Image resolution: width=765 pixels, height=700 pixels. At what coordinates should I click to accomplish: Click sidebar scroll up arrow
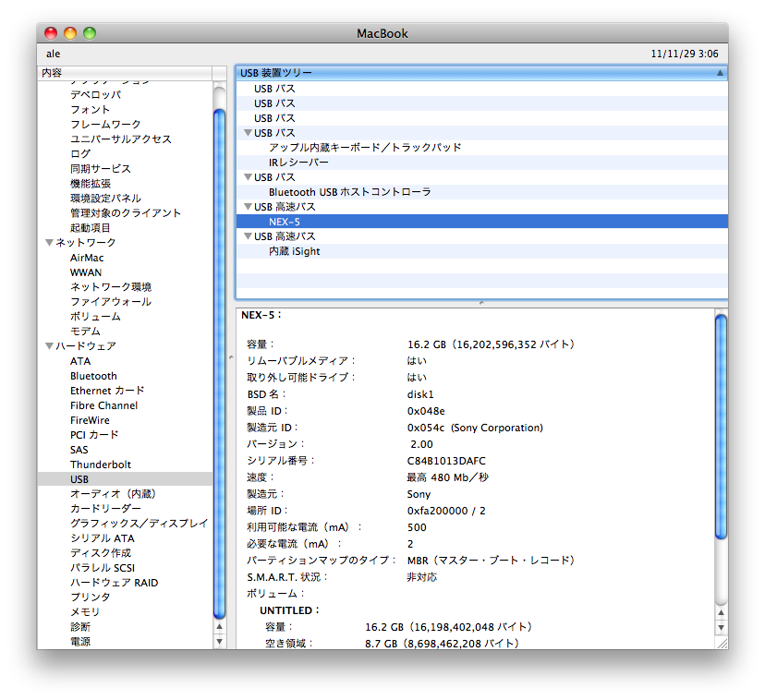click(x=219, y=626)
